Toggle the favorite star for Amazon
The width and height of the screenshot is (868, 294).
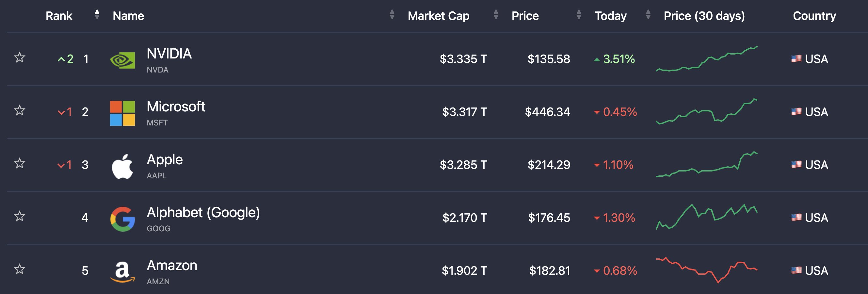pos(20,269)
